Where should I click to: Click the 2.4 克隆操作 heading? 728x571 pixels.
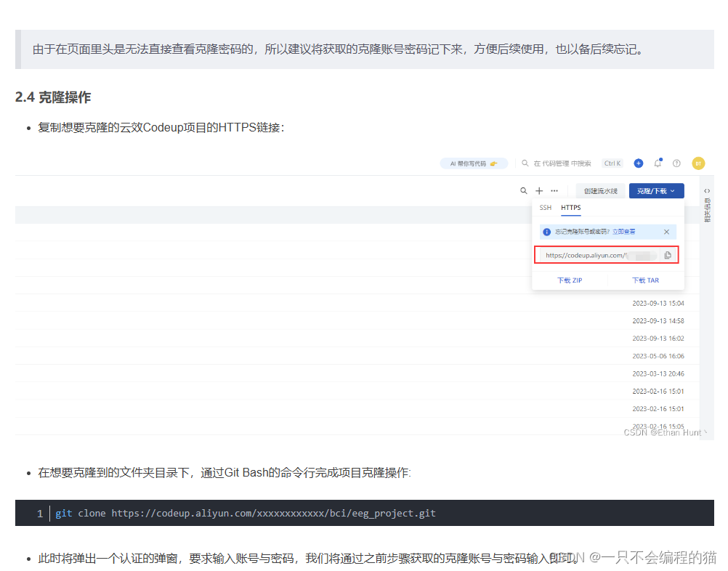(53, 97)
